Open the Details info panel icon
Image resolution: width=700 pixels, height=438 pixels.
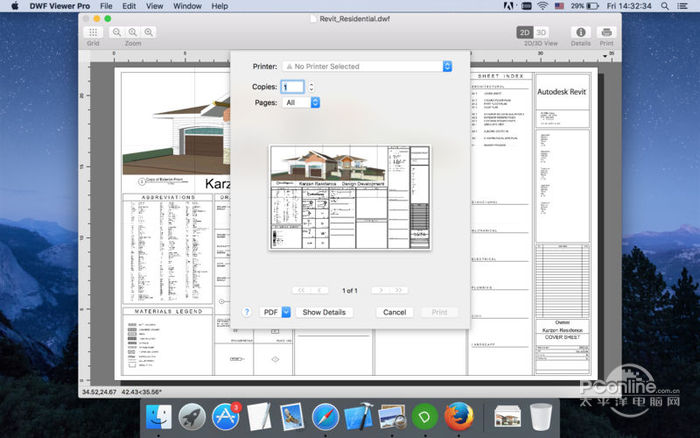pos(580,32)
